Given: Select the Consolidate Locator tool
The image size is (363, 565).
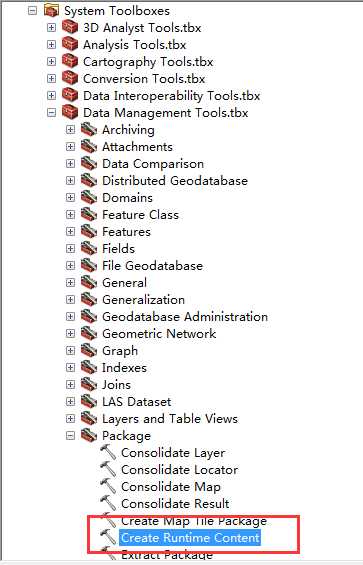Looking at the screenshot, I should click(x=180, y=470).
